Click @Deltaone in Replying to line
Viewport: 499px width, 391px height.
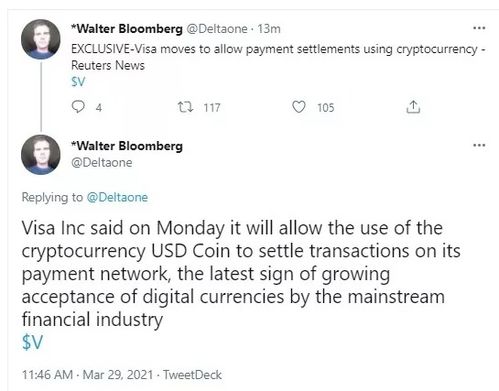tap(117, 197)
